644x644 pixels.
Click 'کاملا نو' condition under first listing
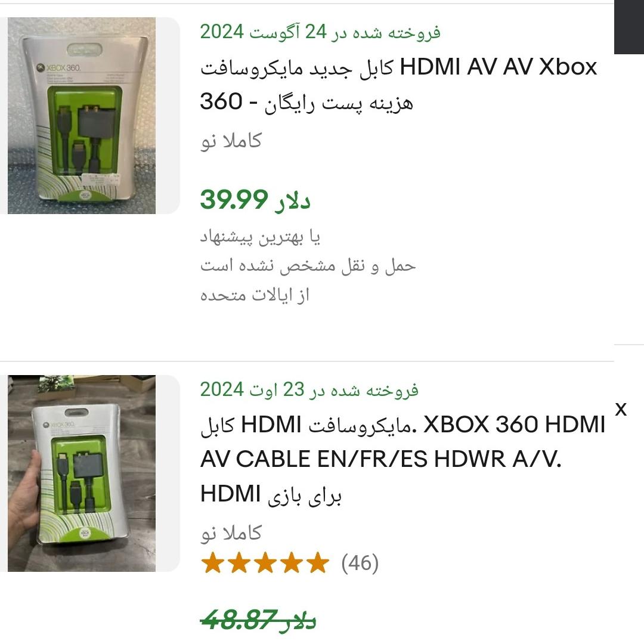point(231,141)
